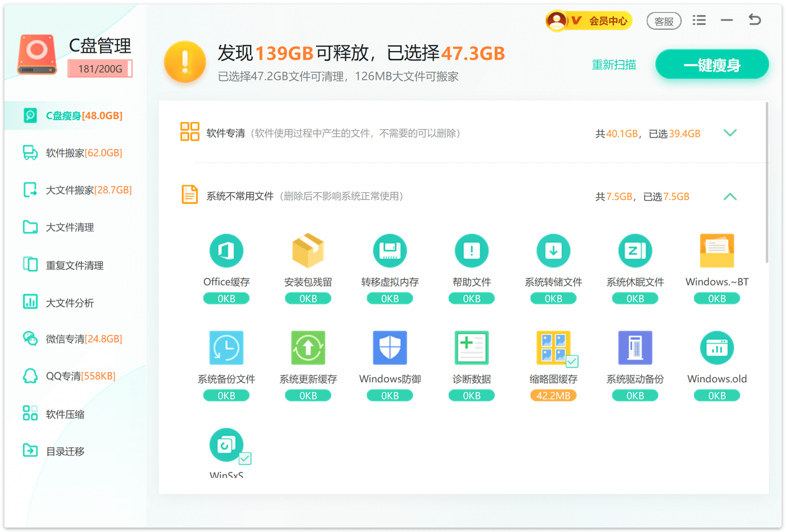This screenshot has height=532, width=786.
Task: Click the 重新扫描 link
Action: click(613, 65)
